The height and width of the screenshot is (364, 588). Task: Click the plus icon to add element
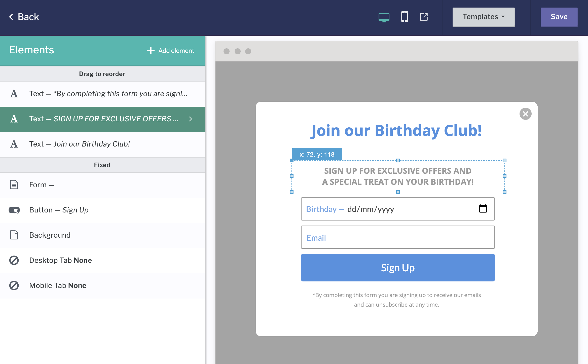(151, 51)
